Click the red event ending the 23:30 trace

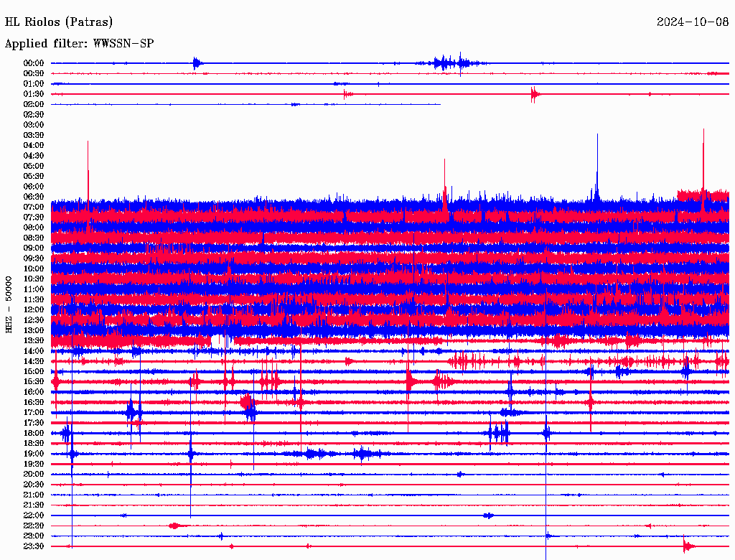click(x=688, y=546)
